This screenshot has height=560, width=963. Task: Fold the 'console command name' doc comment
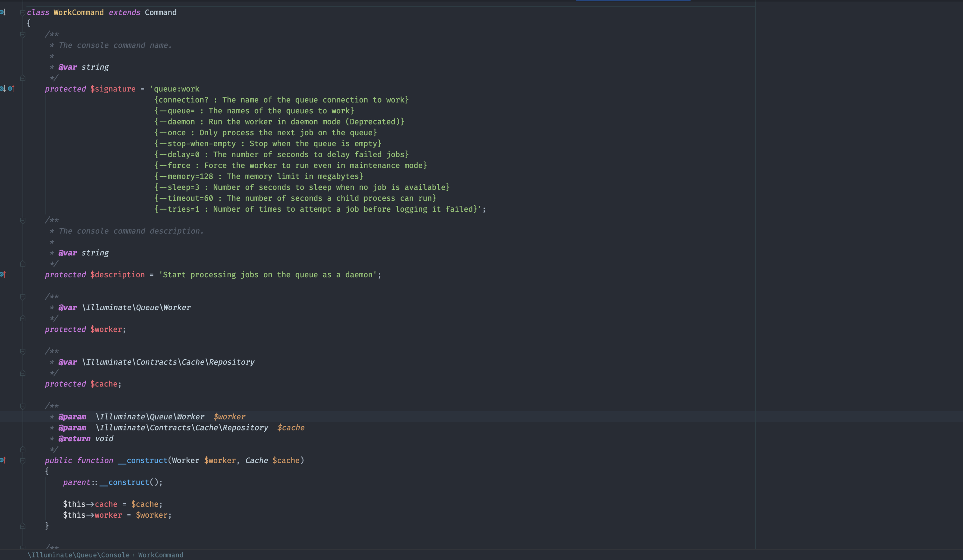point(23,35)
